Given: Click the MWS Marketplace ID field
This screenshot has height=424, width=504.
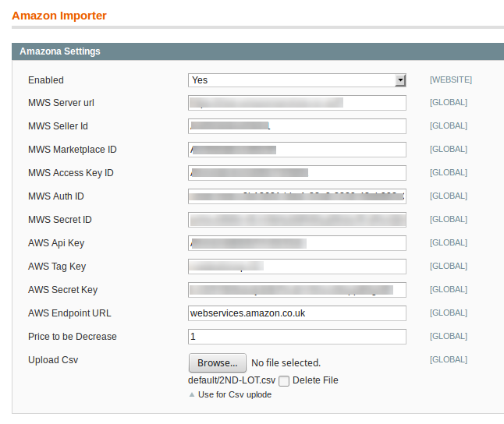Looking at the screenshot, I should pos(297,150).
